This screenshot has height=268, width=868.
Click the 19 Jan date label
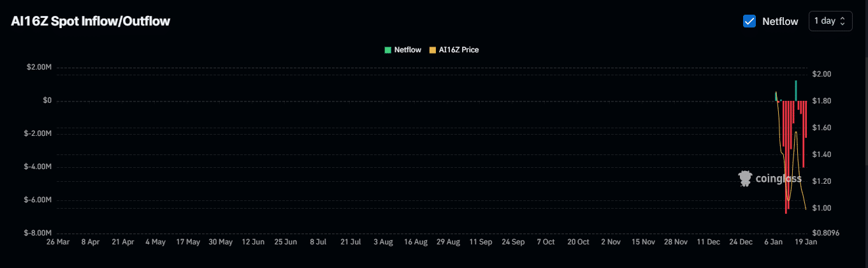click(x=806, y=242)
